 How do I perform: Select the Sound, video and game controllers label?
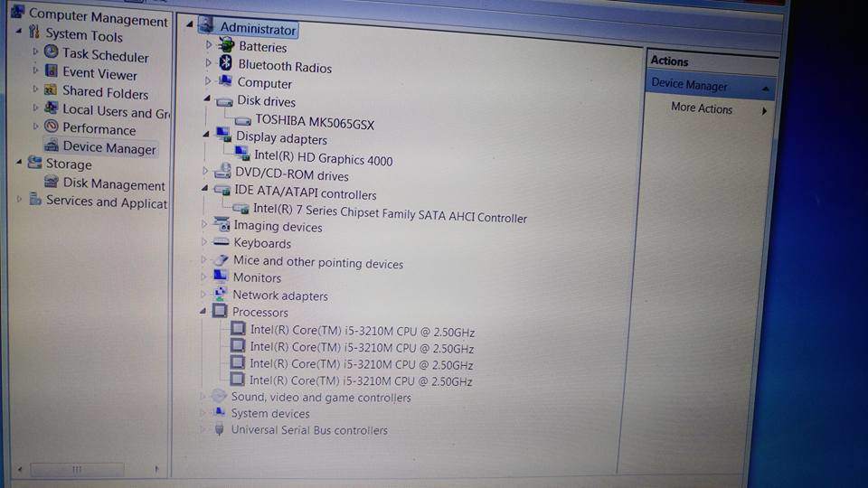321,398
